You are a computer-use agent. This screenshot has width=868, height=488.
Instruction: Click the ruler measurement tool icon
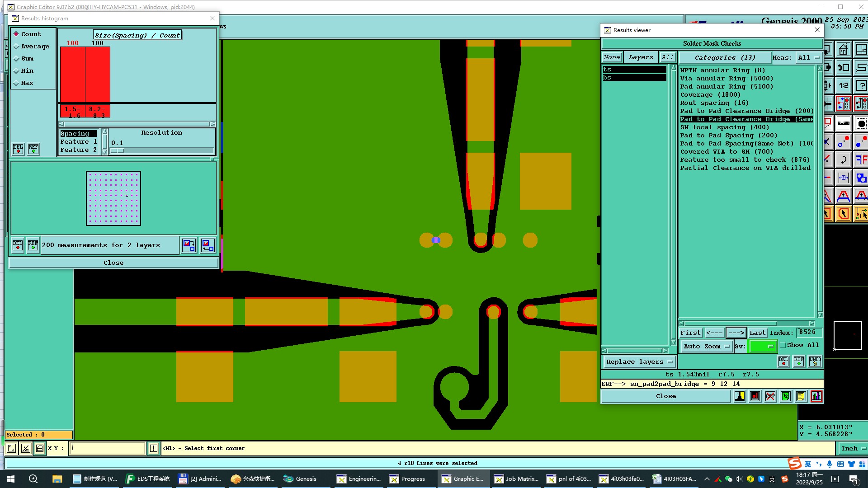point(843,123)
